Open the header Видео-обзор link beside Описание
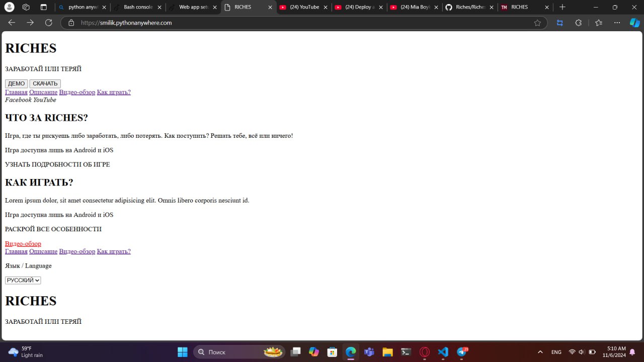The height and width of the screenshot is (362, 644). pos(77,92)
